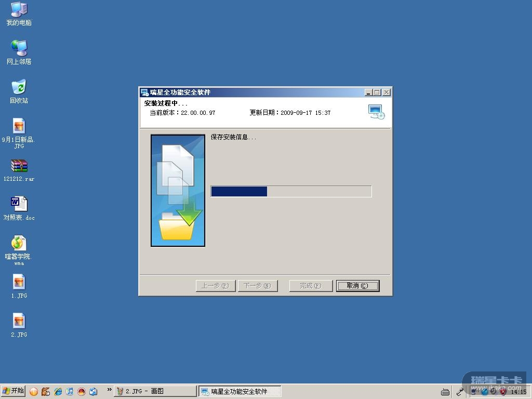This screenshot has width=532, height=399.
Task: Click the last quick launch icon before the chevron
Action: click(x=94, y=392)
